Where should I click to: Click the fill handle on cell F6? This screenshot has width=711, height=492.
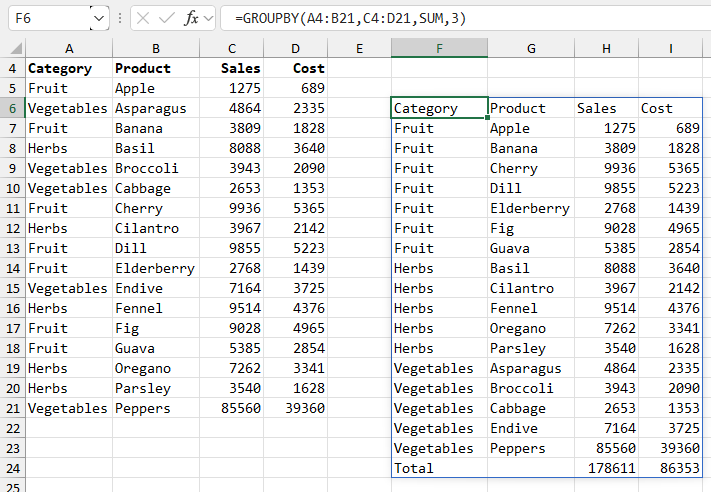pyautogui.click(x=487, y=117)
